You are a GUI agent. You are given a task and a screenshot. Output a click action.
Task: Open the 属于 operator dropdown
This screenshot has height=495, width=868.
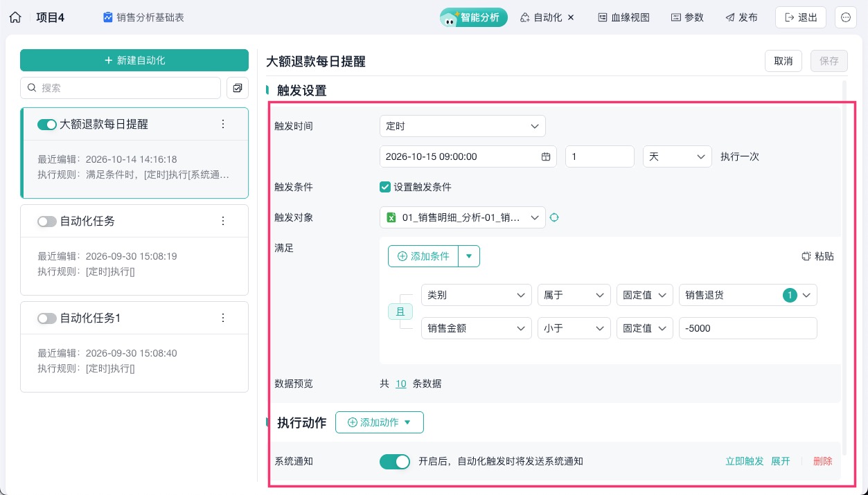574,295
